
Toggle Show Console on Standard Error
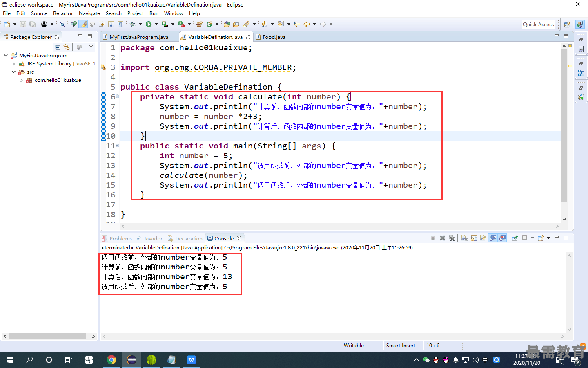pyautogui.click(x=502, y=238)
